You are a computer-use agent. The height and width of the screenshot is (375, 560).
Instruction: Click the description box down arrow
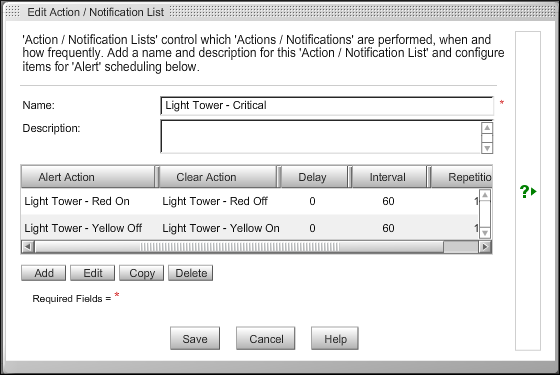click(x=487, y=148)
